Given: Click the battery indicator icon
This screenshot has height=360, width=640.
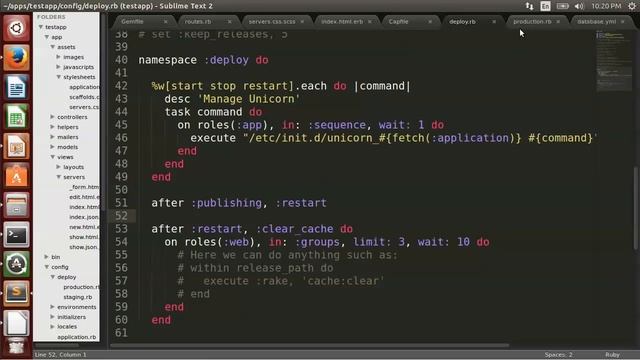Looking at the screenshot, I should pyautogui.click(x=562, y=6).
